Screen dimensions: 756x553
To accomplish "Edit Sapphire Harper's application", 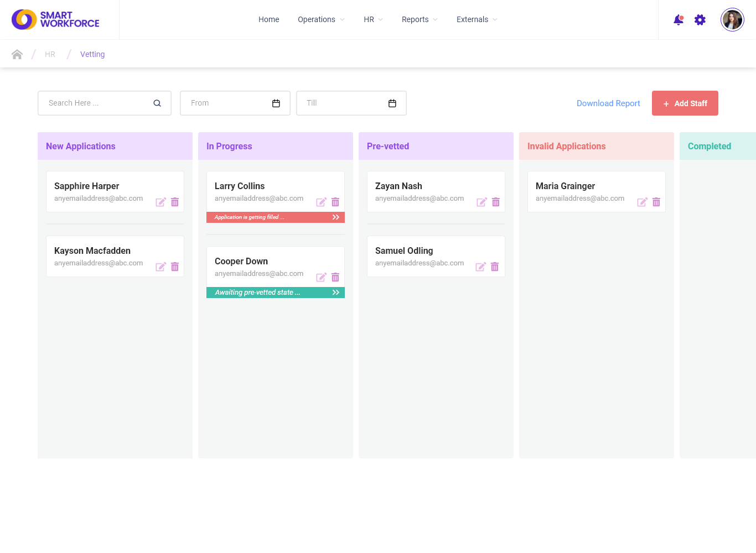I will (x=160, y=202).
